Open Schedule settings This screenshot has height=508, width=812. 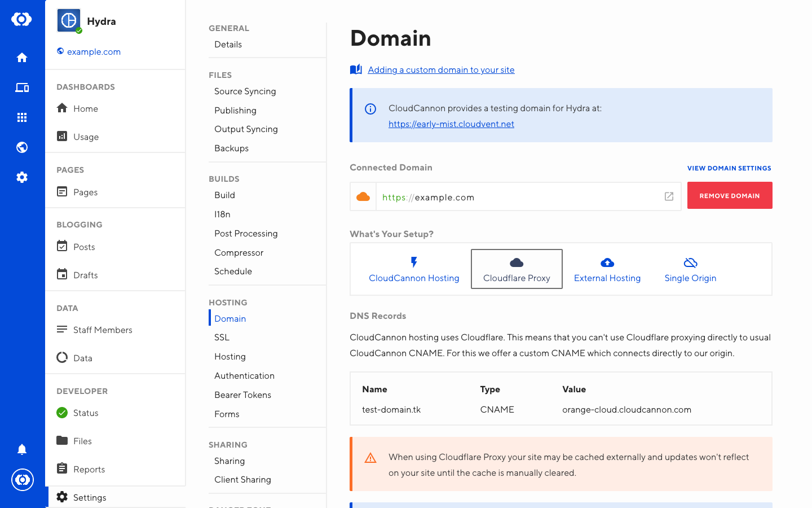(x=233, y=271)
